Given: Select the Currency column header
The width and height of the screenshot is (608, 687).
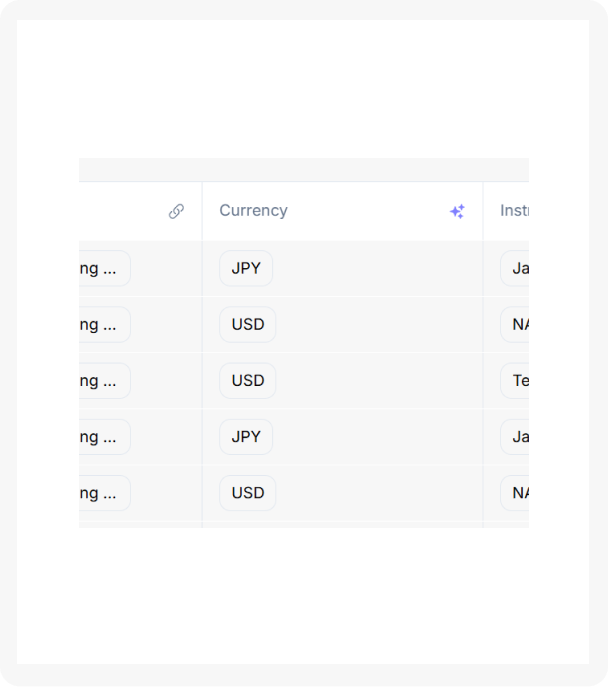Looking at the screenshot, I should [254, 211].
